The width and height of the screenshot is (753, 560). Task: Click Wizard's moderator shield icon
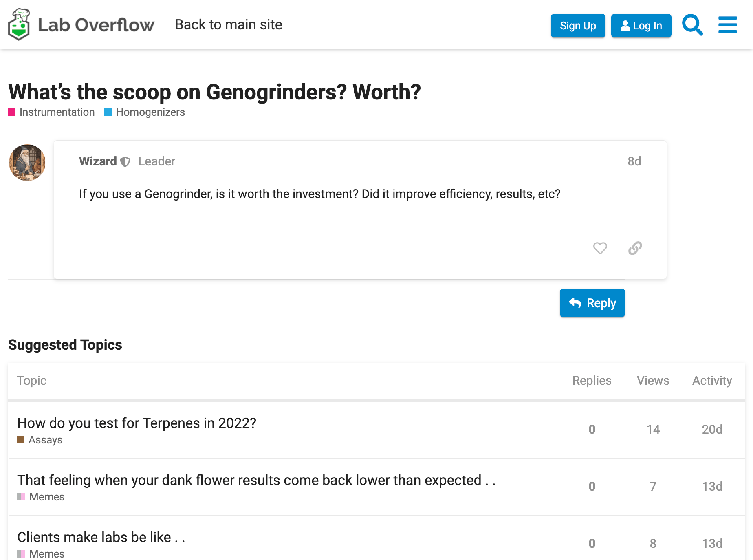[x=125, y=162]
